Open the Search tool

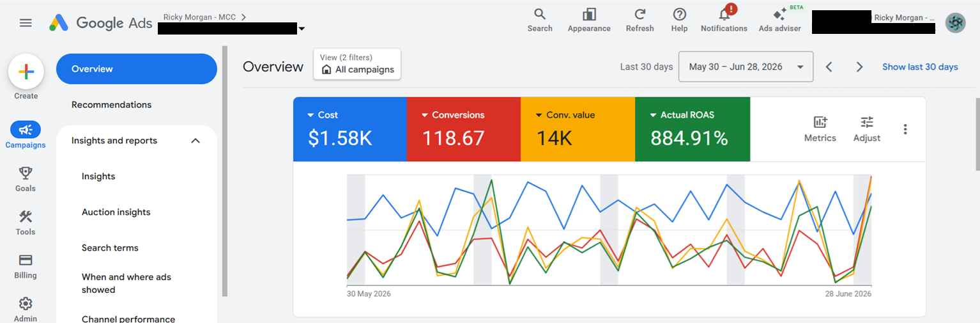point(540,20)
